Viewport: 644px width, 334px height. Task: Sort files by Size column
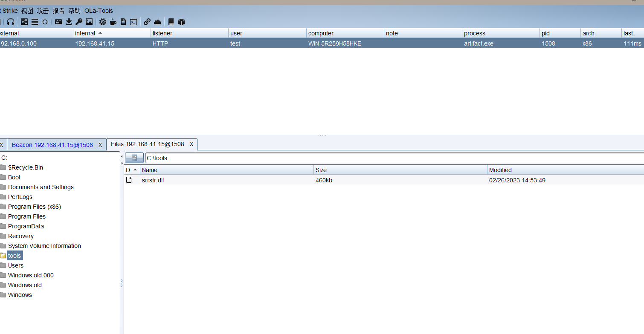400,170
